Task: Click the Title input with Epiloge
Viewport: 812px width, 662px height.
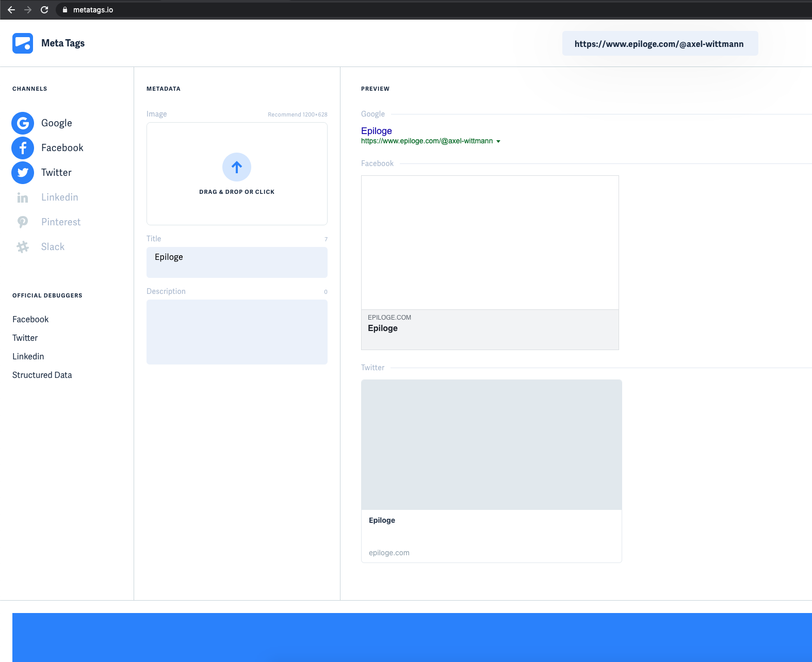Action: click(x=237, y=262)
